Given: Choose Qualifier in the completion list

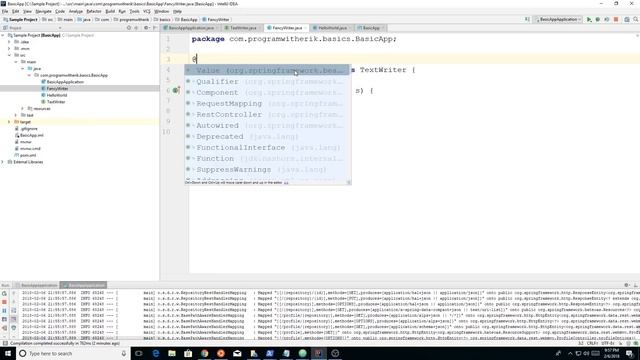Looking at the screenshot, I should [x=267, y=82].
